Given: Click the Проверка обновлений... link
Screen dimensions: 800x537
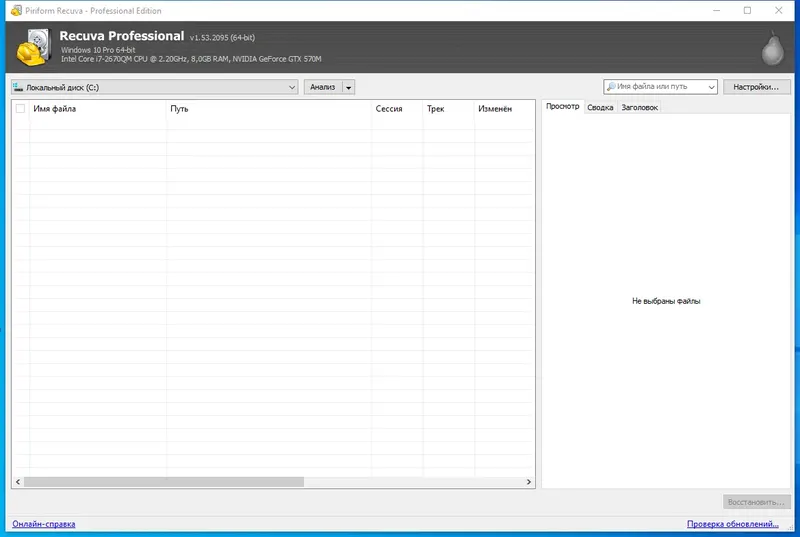Looking at the screenshot, I should [733, 524].
